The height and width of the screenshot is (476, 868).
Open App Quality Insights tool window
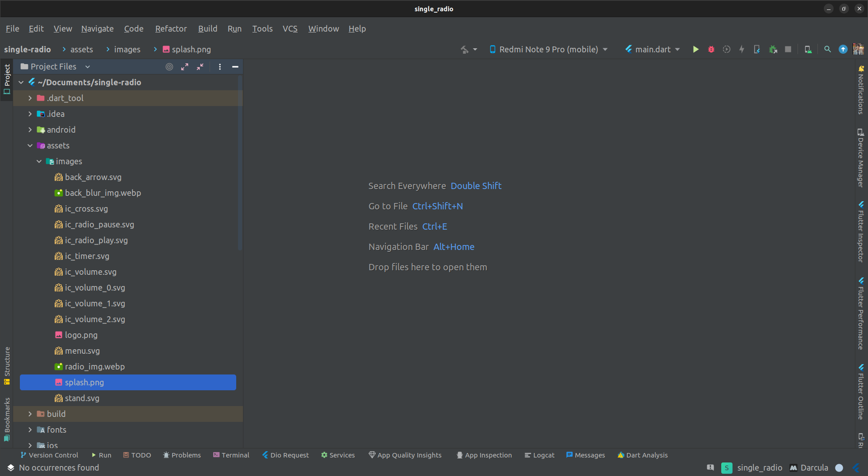tap(405, 455)
